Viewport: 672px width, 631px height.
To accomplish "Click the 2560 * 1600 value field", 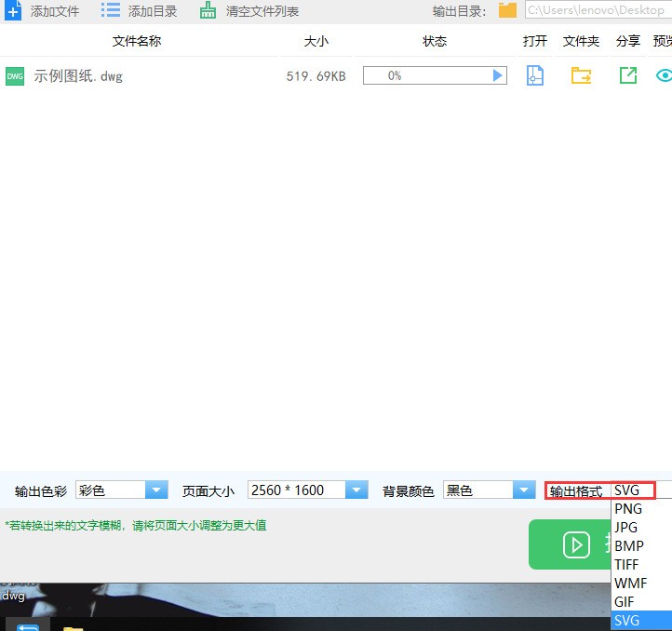I will [297, 490].
